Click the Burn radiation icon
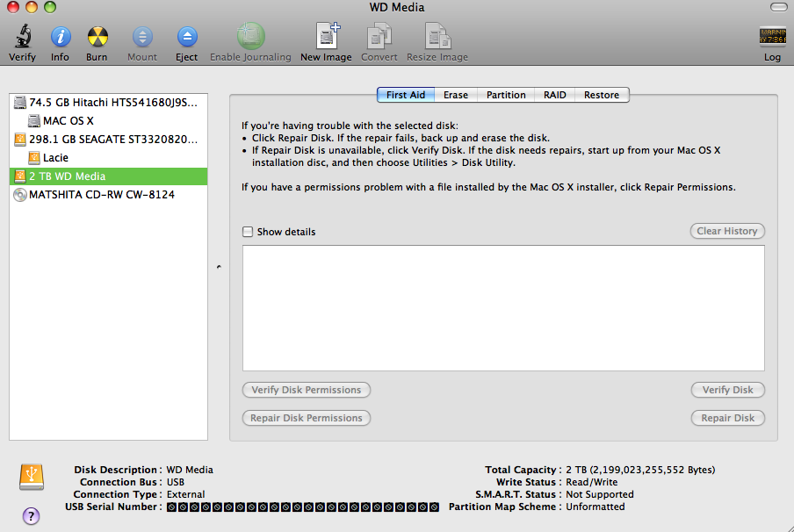This screenshot has height=532, width=794. coord(97,37)
